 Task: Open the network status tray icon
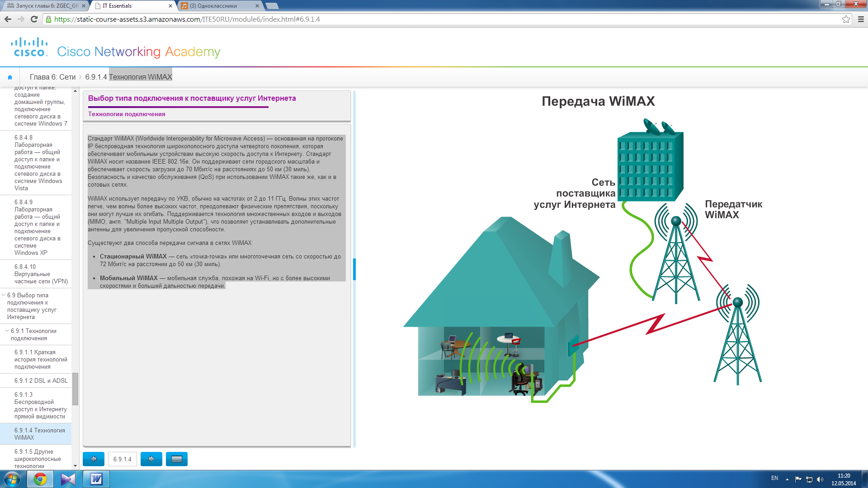(x=809, y=479)
